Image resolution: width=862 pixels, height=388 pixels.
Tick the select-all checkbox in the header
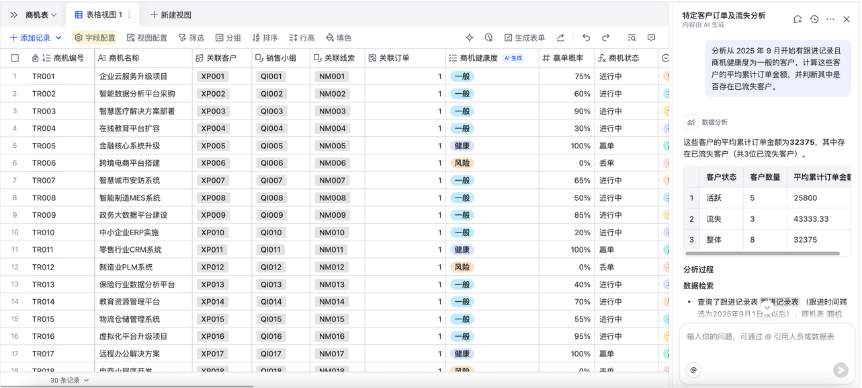(x=15, y=58)
